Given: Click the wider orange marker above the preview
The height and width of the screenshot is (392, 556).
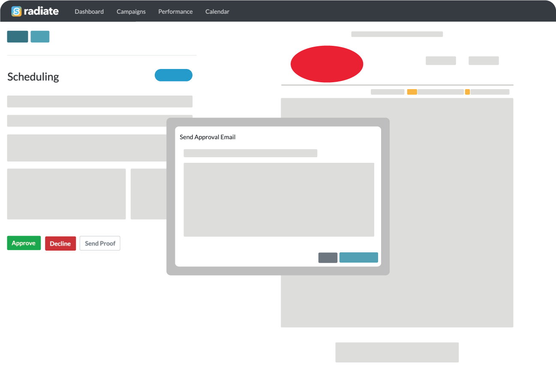Looking at the screenshot, I should pos(412,92).
